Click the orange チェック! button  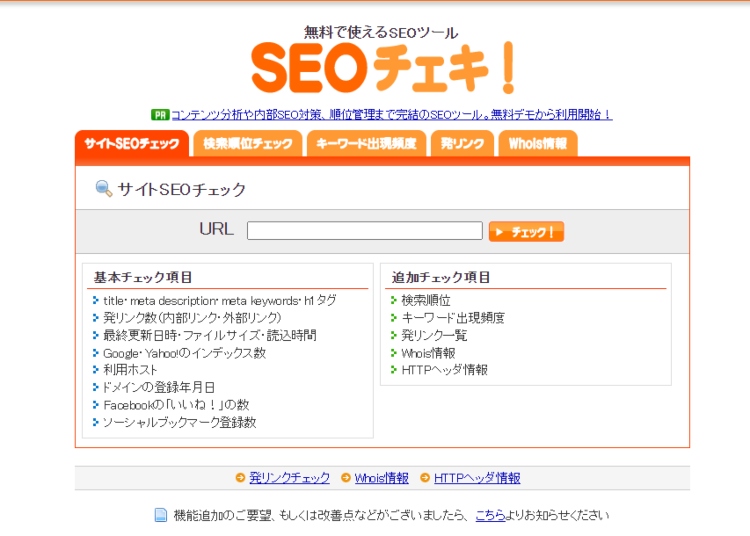[526, 232]
